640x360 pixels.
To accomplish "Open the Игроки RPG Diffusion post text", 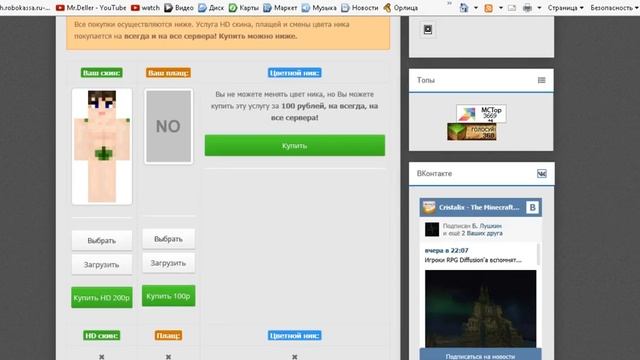I will pos(473,260).
